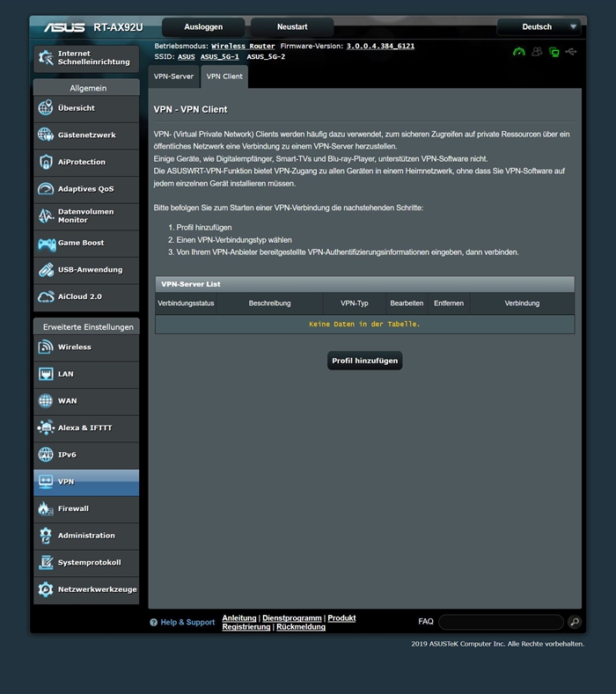The width and height of the screenshot is (616, 694).
Task: Click the AiProtection shield icon
Action: click(x=46, y=162)
